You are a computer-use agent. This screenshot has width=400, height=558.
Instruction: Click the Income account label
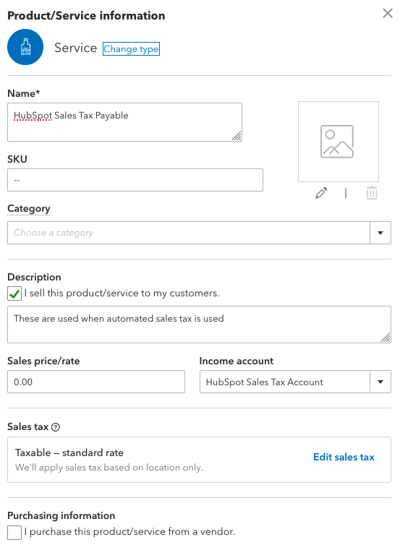pyautogui.click(x=236, y=361)
